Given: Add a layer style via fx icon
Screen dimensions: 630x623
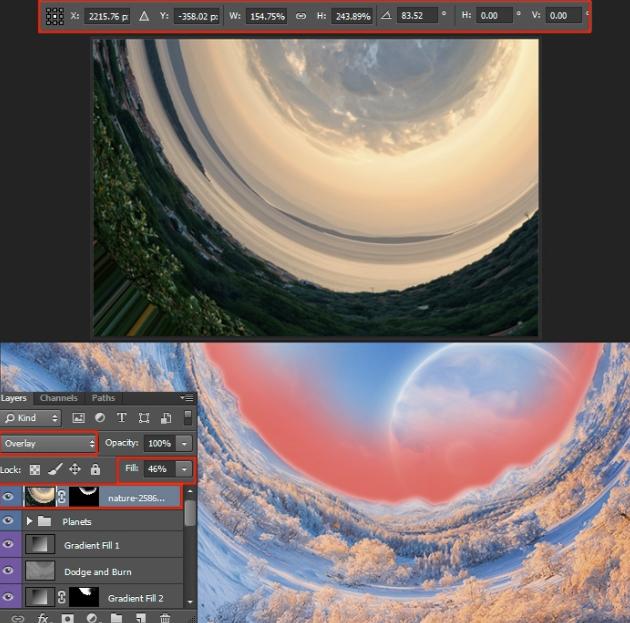Looking at the screenshot, I should (x=43, y=618).
